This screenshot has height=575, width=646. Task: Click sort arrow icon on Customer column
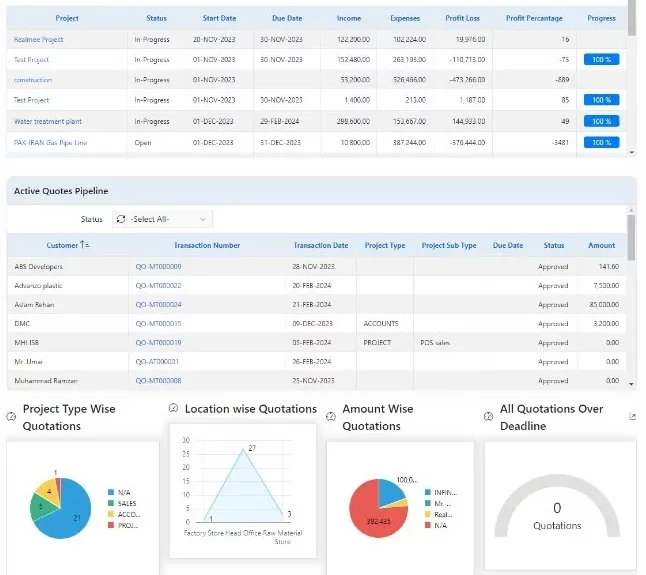coord(85,245)
